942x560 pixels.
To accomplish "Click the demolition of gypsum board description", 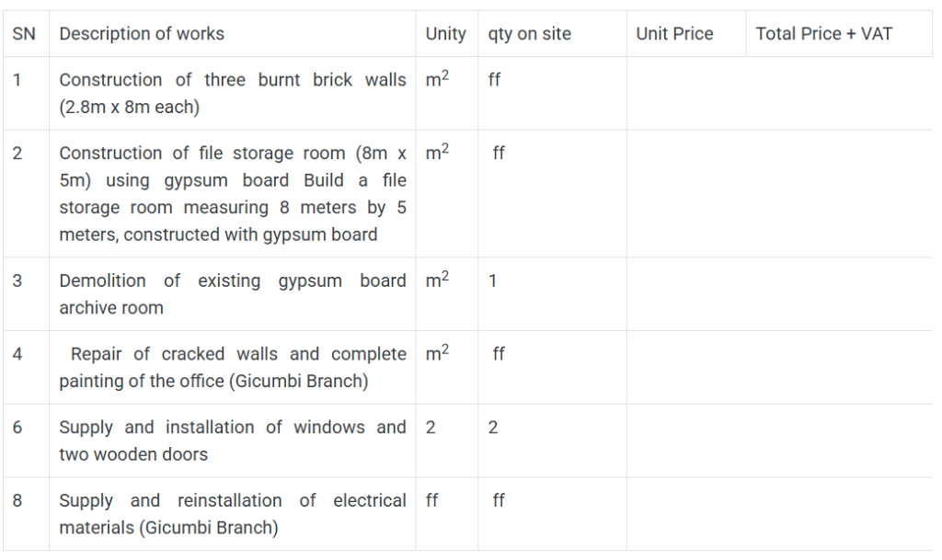I will click(232, 293).
